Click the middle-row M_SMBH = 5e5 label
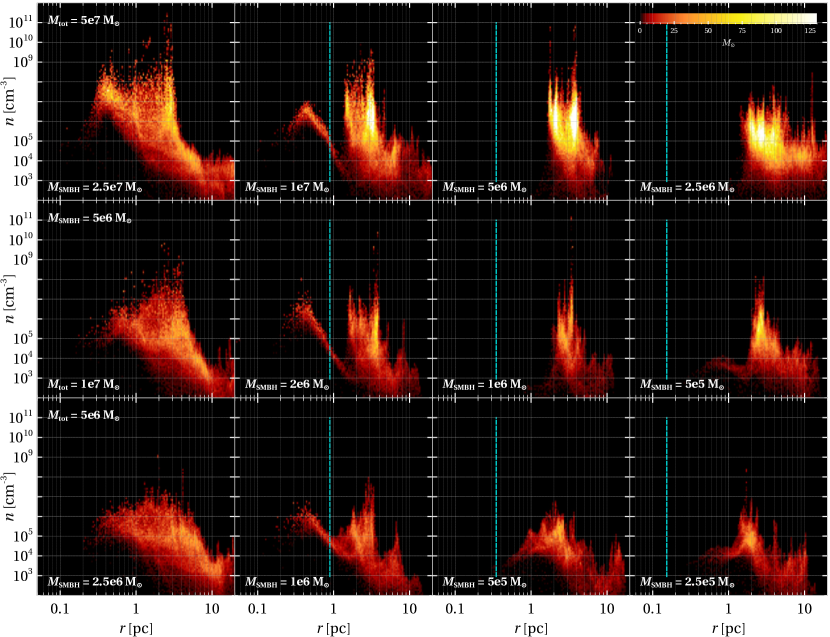The width and height of the screenshot is (830, 637). click(682, 384)
